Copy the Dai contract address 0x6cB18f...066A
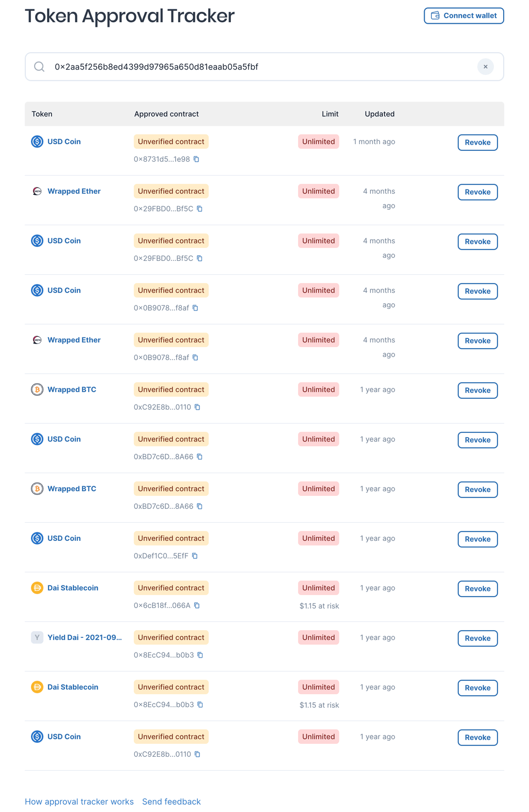 click(196, 605)
